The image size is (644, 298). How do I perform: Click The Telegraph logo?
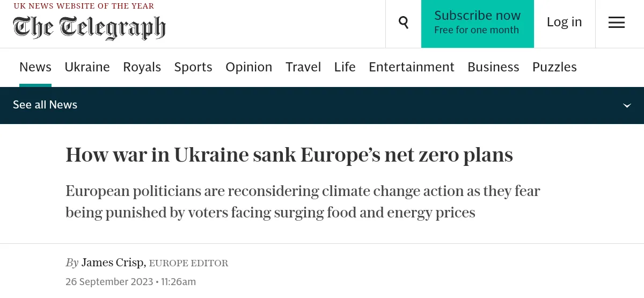(90, 27)
